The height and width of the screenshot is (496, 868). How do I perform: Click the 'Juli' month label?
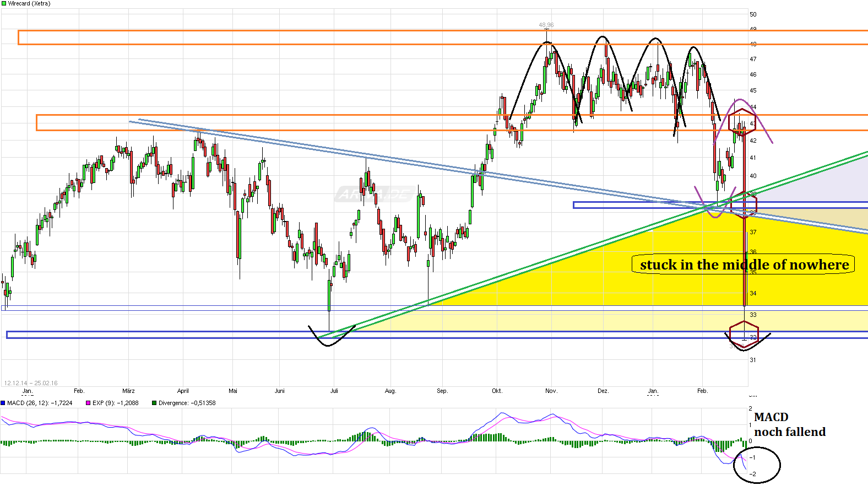[334, 391]
